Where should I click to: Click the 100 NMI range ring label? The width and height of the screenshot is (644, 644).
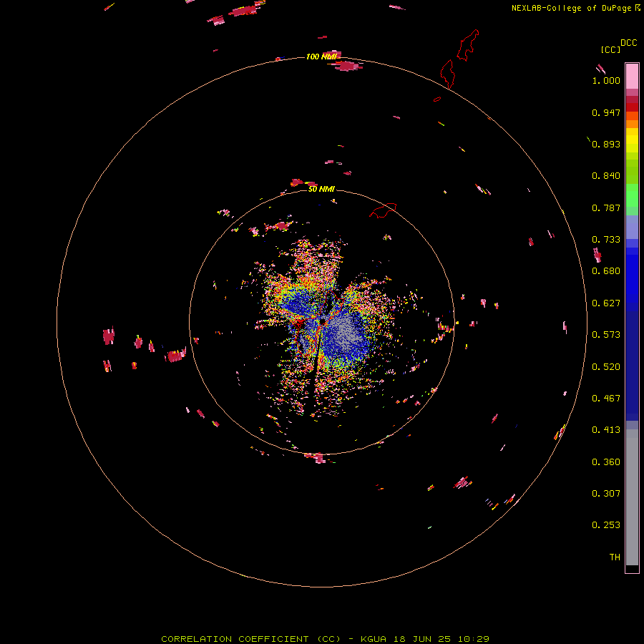321,57
